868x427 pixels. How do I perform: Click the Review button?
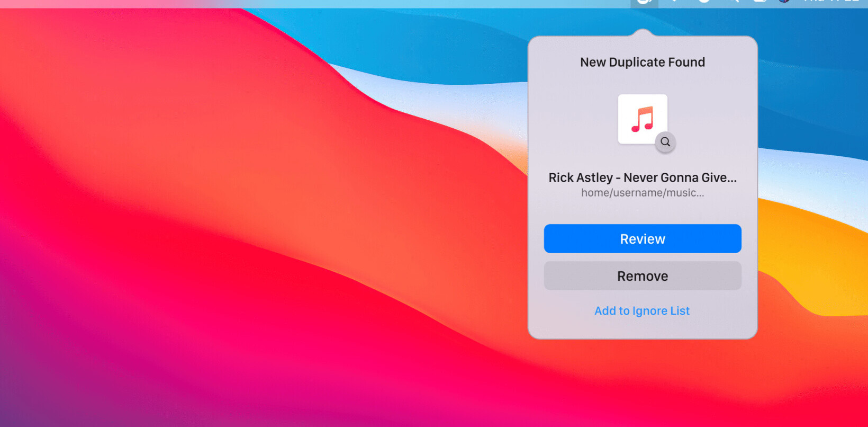643,238
